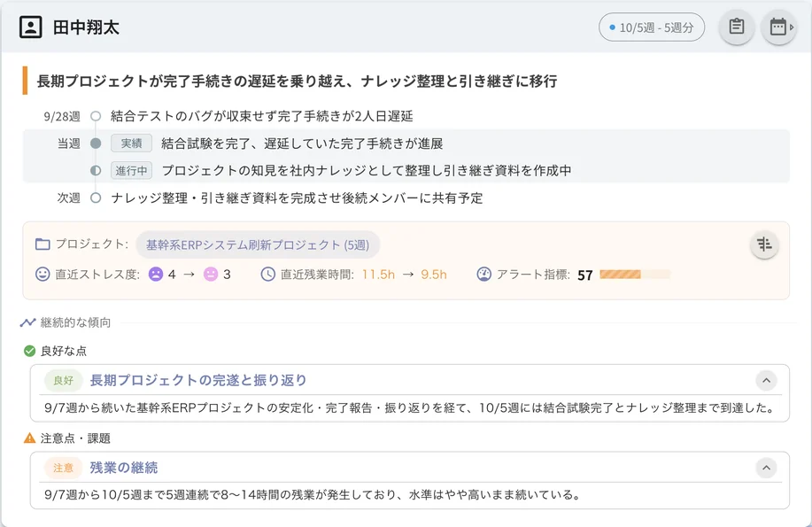Click the text starting プロジェクトの知見を社内ナレッジ

[367, 170]
